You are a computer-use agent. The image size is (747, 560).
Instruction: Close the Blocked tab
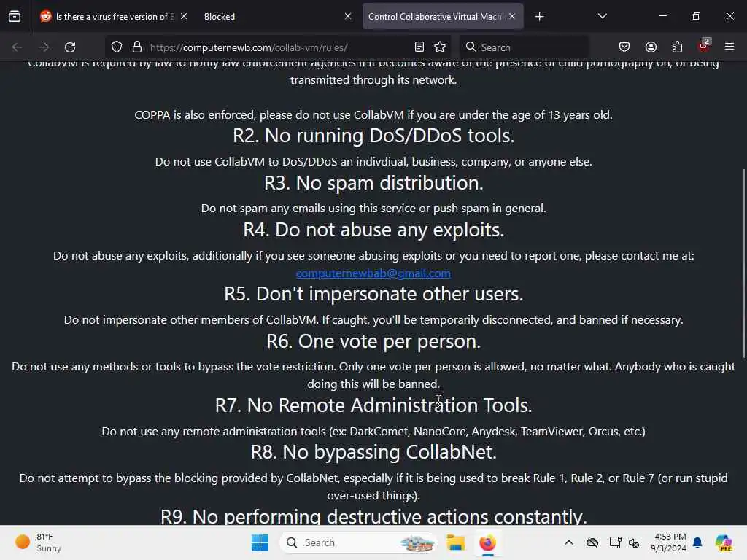click(x=348, y=16)
